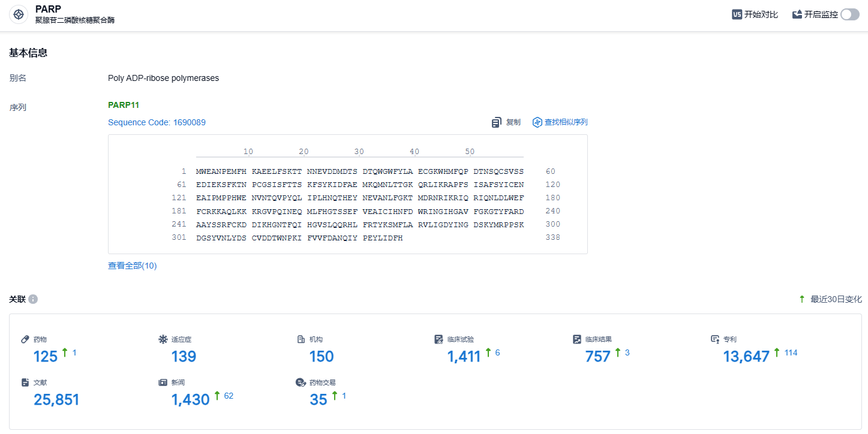
Task: Open the 13,647 patents count
Action: [746, 357]
